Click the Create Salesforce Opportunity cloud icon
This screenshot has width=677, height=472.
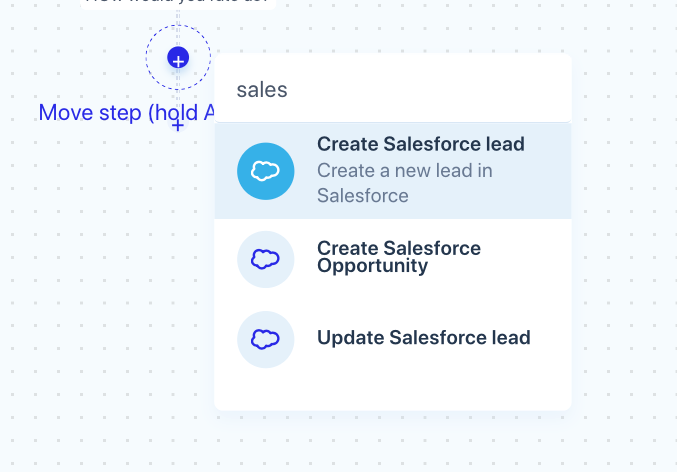click(x=266, y=259)
